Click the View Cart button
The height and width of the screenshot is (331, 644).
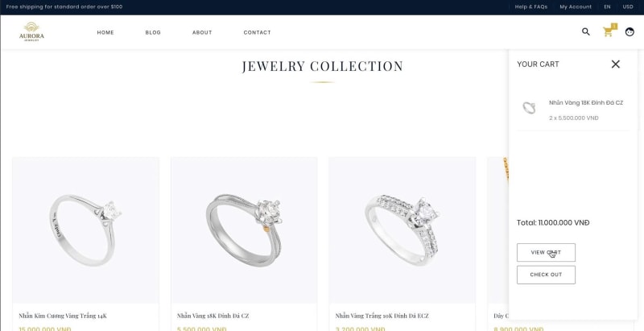[546, 253]
